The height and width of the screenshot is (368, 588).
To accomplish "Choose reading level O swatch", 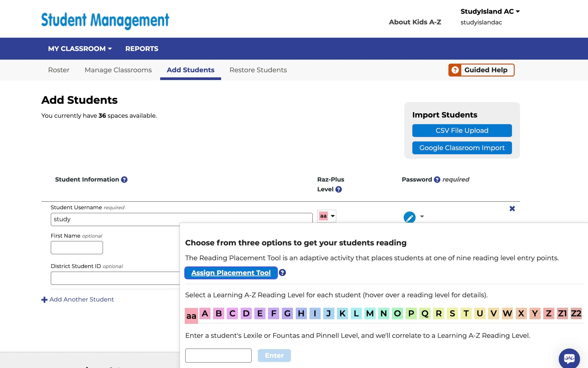I will [397, 313].
